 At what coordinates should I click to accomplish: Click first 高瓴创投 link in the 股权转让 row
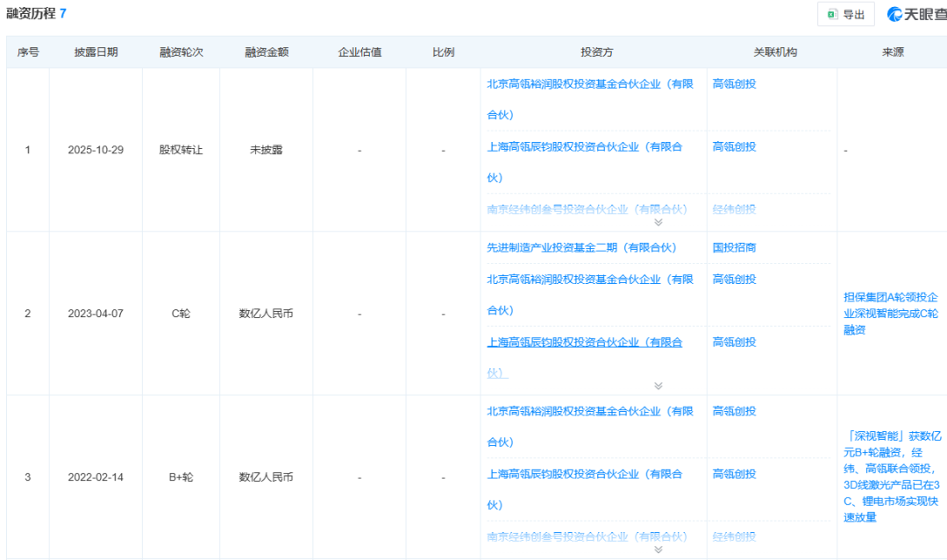(734, 84)
